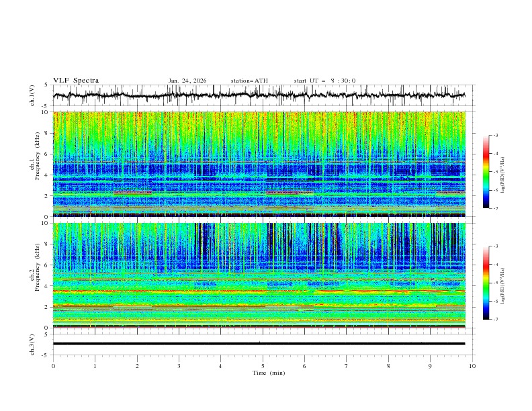Image resolution: width=532 pixels, height=411 pixels.
Task: Click the -3 tick on the ch.2 color bar
Action: point(496,246)
